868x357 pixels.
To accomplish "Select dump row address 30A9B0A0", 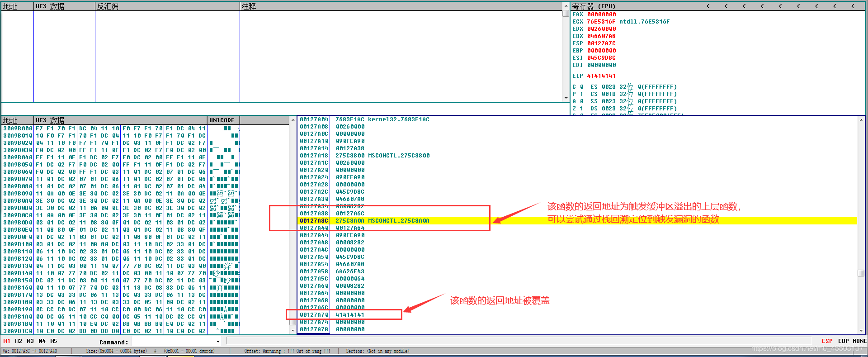I will coord(18,201).
